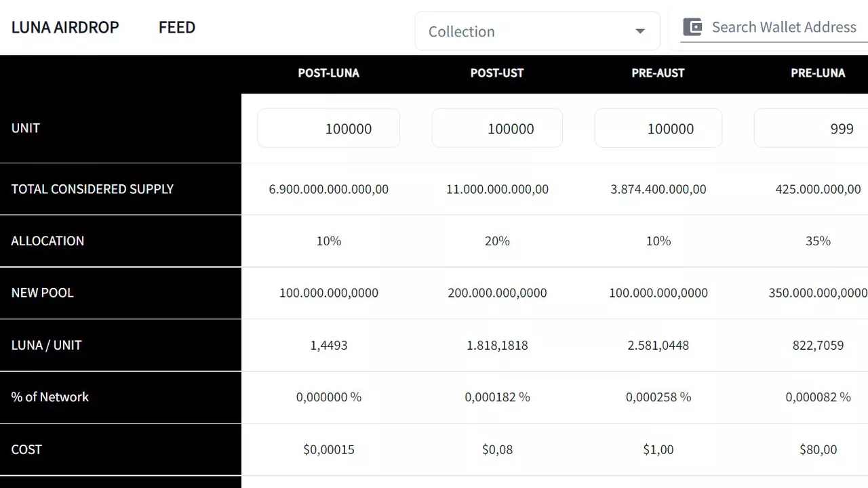
Task: Expand the Collection dropdown arrow
Action: (639, 31)
